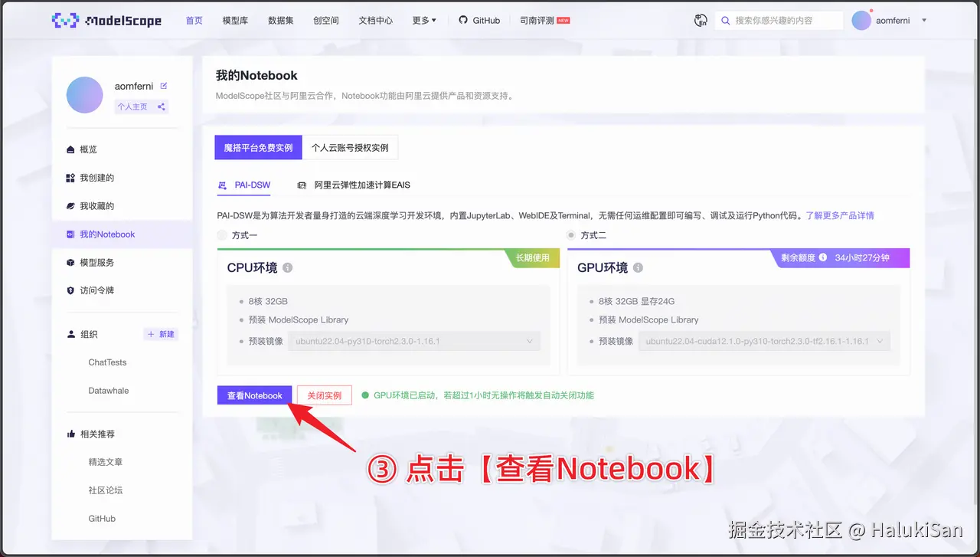The image size is (980, 557).
Task: Select the 魔搭平台免费实例 tab
Action: (x=258, y=148)
